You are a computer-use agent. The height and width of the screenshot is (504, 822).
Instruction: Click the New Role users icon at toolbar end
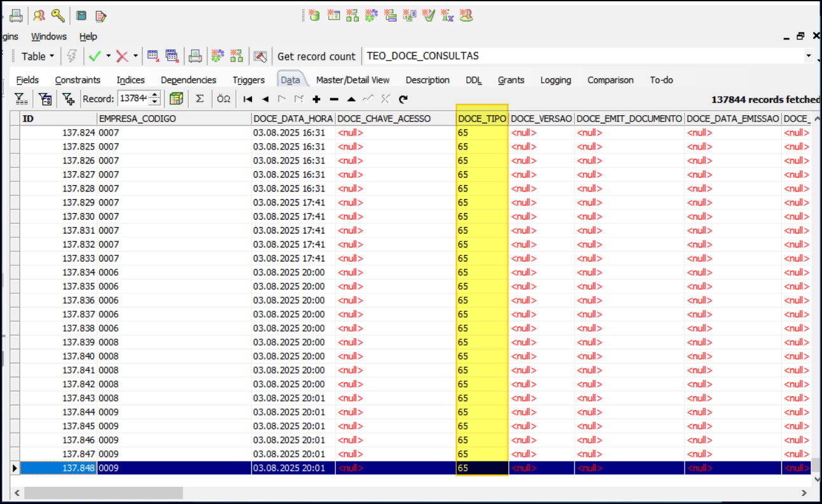[x=466, y=15]
